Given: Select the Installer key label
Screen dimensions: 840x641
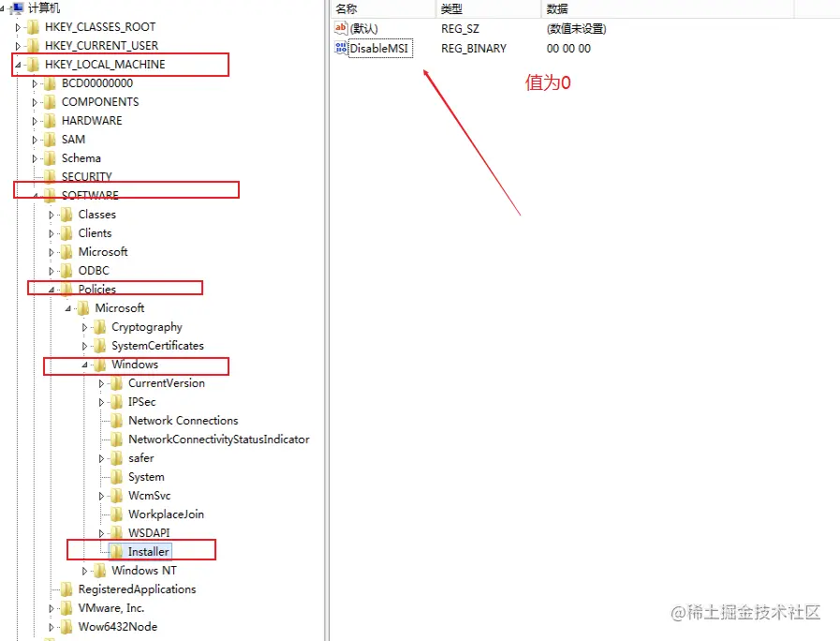Looking at the screenshot, I should [x=148, y=551].
